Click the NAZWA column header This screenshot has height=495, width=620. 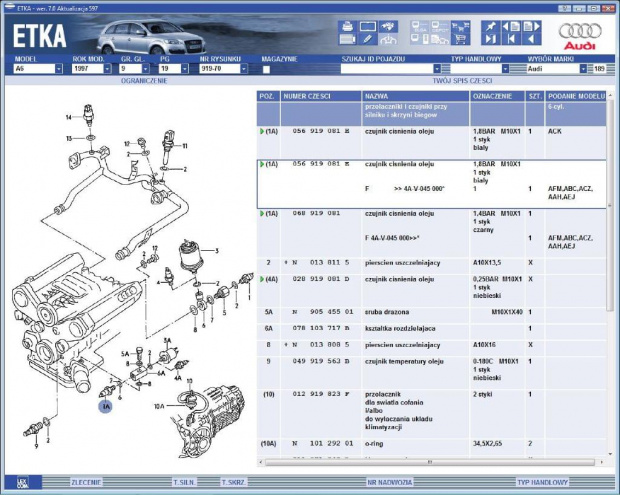[x=415, y=96]
